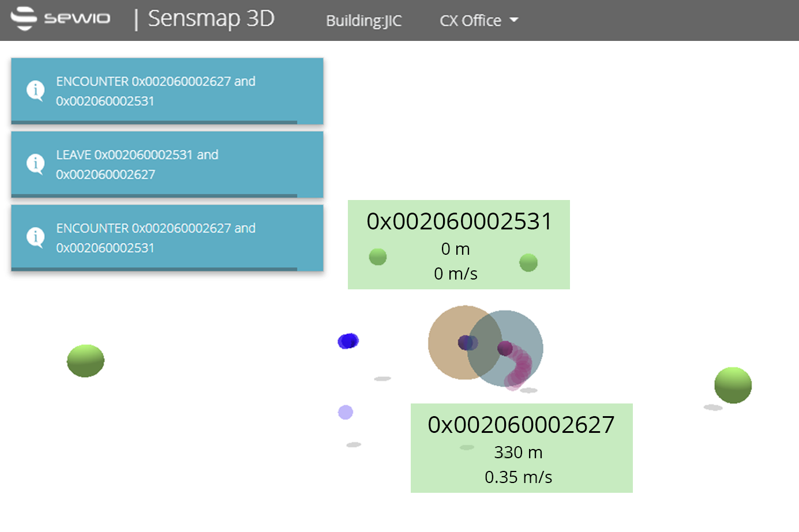Click the caret arrow beside CX Office
799x532 pixels.
(514, 20)
